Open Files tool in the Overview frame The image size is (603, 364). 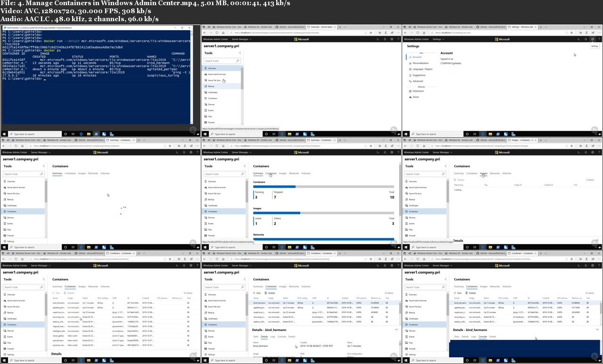[x=222, y=116]
